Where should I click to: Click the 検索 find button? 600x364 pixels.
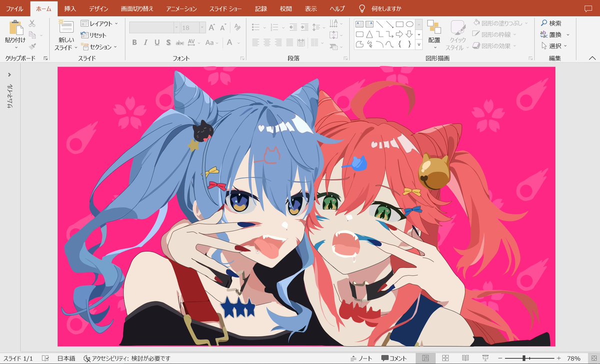(551, 23)
